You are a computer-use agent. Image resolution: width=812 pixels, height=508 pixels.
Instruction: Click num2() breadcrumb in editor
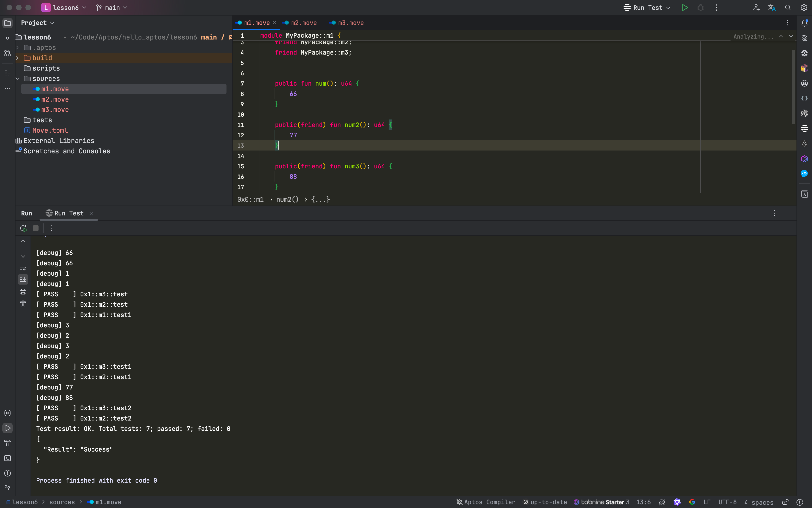click(x=287, y=200)
